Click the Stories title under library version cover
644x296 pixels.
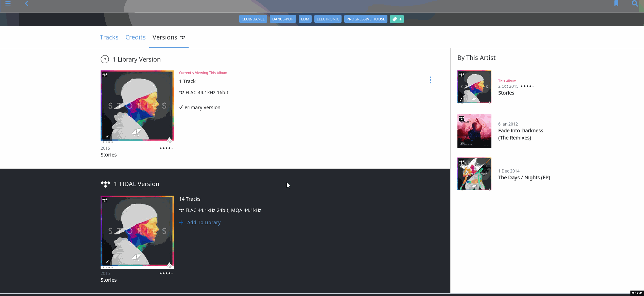coord(109,155)
